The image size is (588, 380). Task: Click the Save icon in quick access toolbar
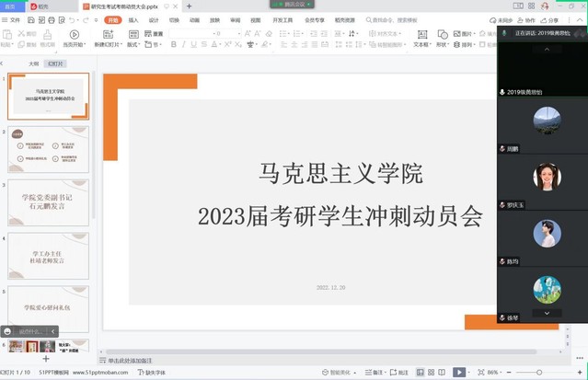point(30,19)
